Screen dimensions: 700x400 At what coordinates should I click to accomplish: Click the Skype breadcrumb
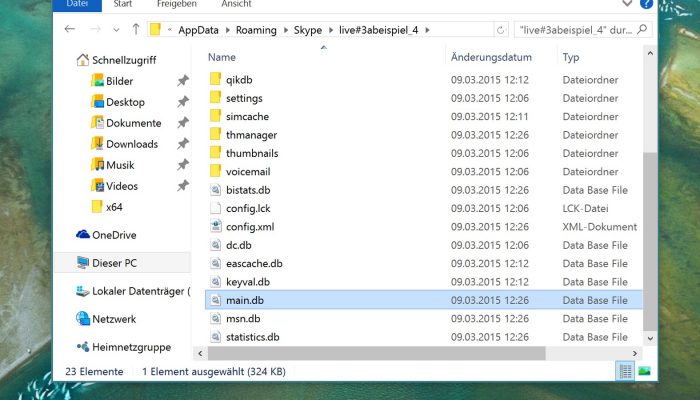click(308, 30)
